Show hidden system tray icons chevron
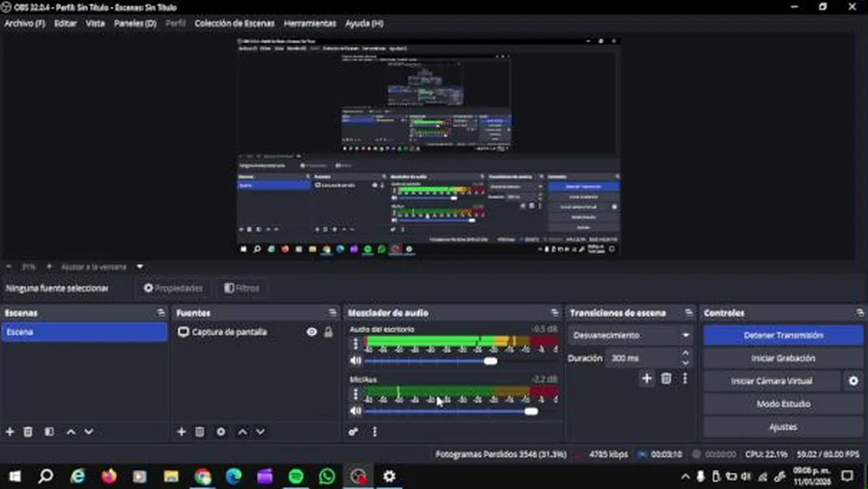The width and height of the screenshot is (868, 489). (x=685, y=476)
